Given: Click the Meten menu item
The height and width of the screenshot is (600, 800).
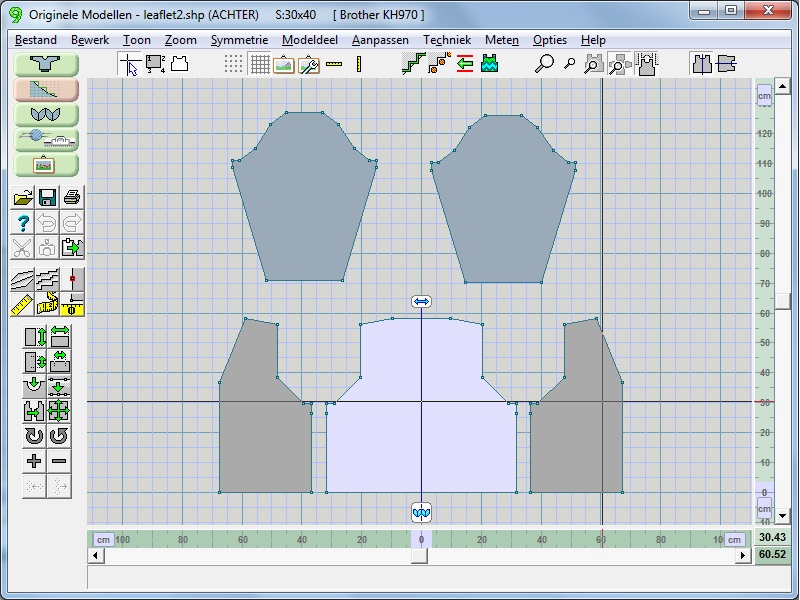Looking at the screenshot, I should (501, 40).
